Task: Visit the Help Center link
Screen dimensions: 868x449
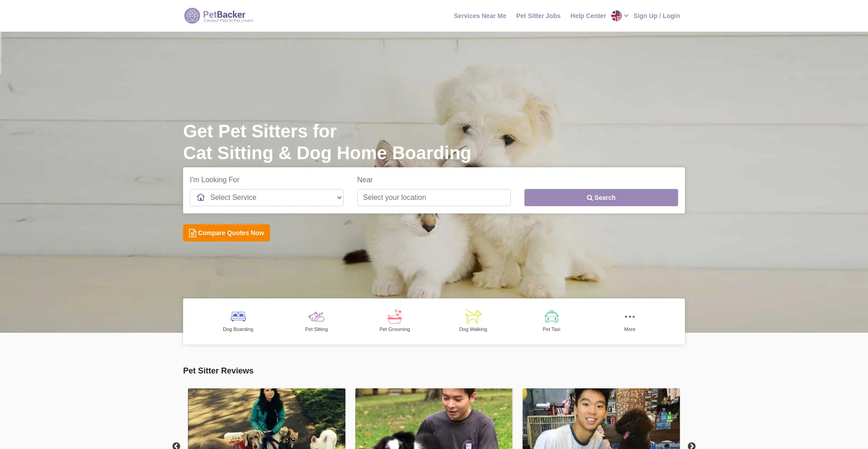Action: pyautogui.click(x=588, y=16)
